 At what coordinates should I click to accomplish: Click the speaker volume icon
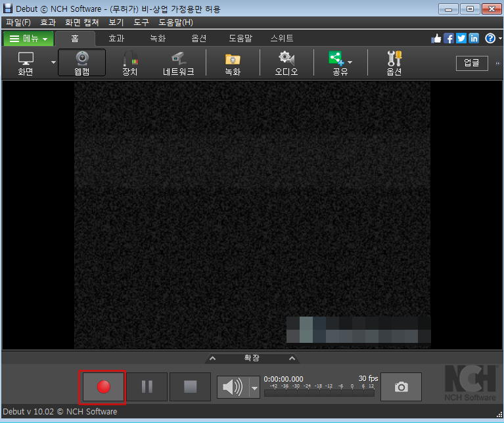click(233, 387)
